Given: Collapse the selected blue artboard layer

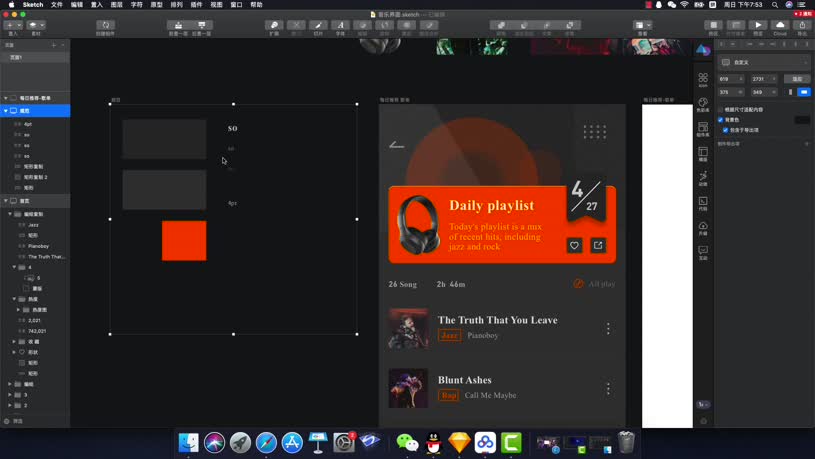Looking at the screenshot, I should [6, 111].
